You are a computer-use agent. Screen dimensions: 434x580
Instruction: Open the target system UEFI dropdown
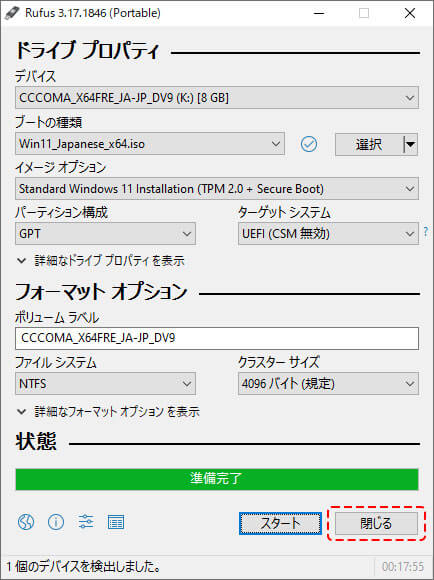(329, 233)
